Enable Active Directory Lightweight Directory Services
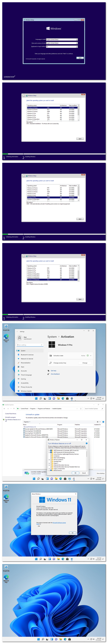Viewport: 108px width, 644px height. (x=51, y=454)
